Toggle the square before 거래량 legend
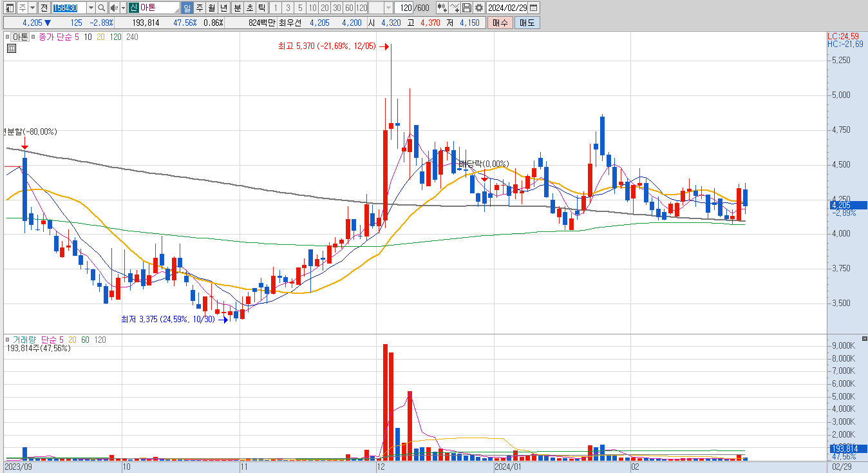This screenshot has height=473, width=868. coord(8,339)
